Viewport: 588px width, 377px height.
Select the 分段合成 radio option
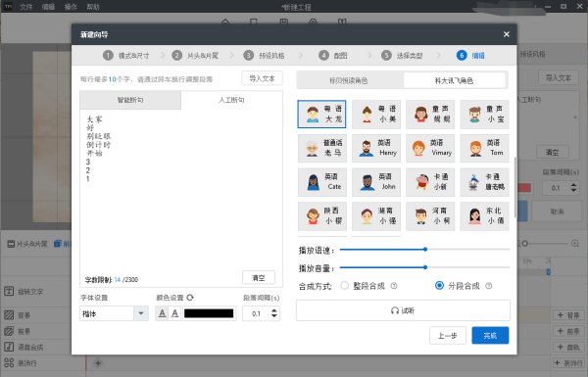pyautogui.click(x=439, y=286)
